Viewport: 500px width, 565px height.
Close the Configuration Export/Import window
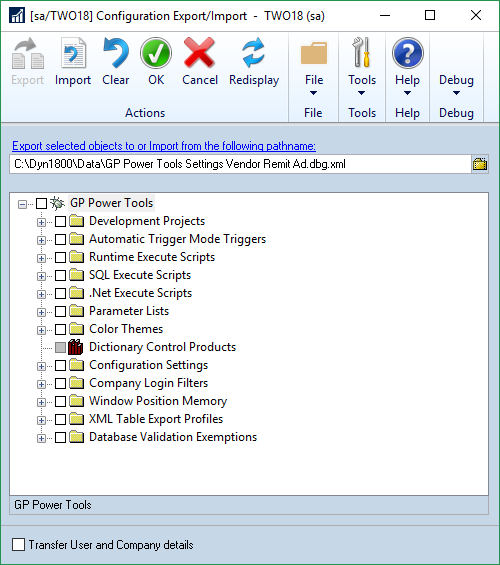click(x=476, y=15)
